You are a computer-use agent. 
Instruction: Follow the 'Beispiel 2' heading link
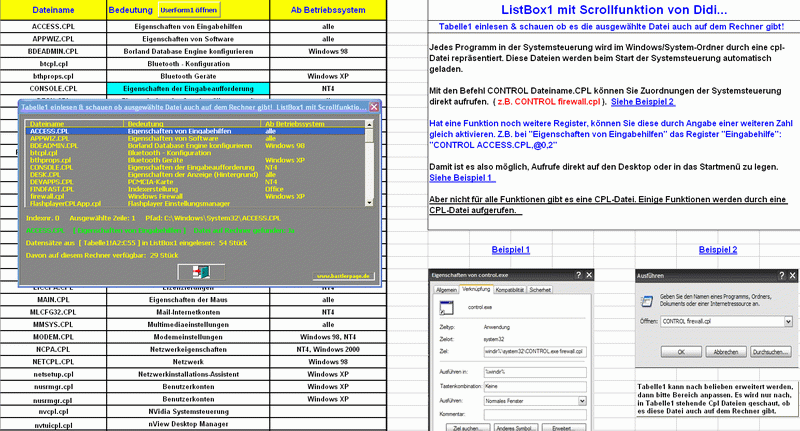(718, 250)
